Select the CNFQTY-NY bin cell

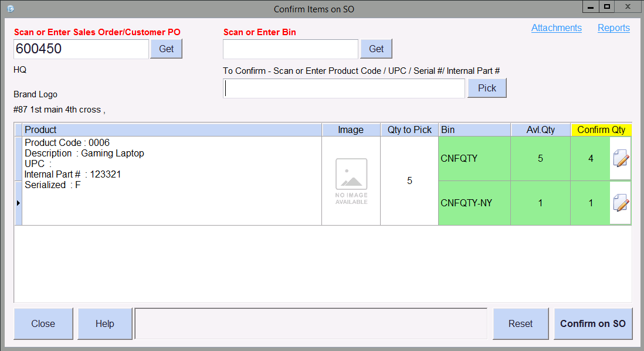474,203
